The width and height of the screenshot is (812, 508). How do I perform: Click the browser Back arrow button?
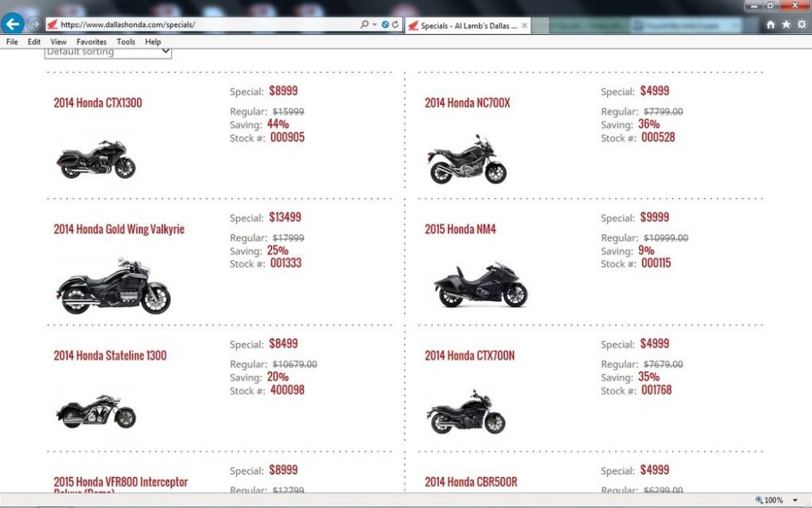pos(12,24)
